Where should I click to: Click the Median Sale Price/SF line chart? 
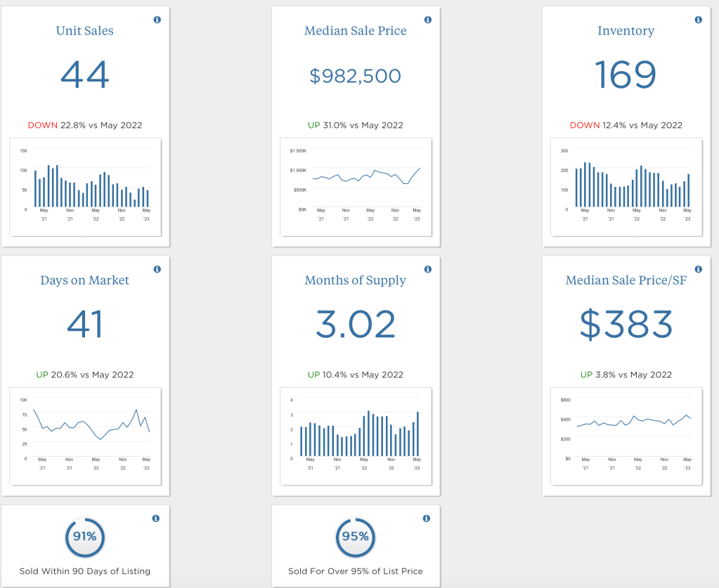point(626,436)
